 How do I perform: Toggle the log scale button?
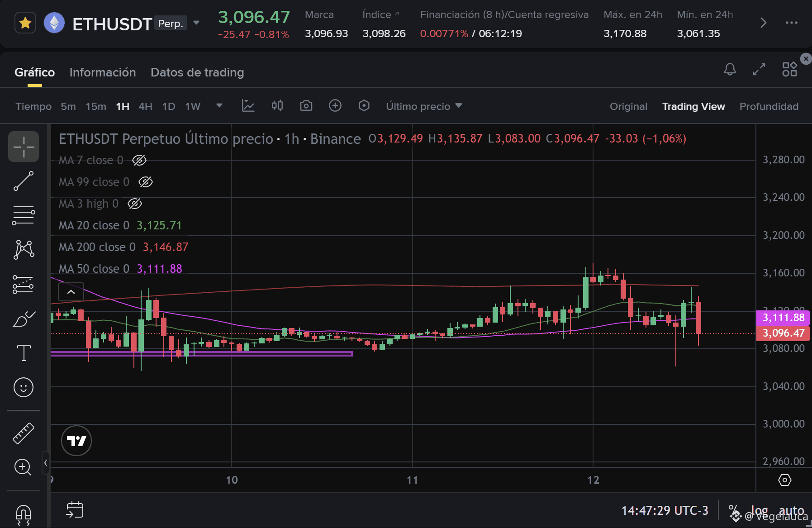pyautogui.click(x=759, y=511)
